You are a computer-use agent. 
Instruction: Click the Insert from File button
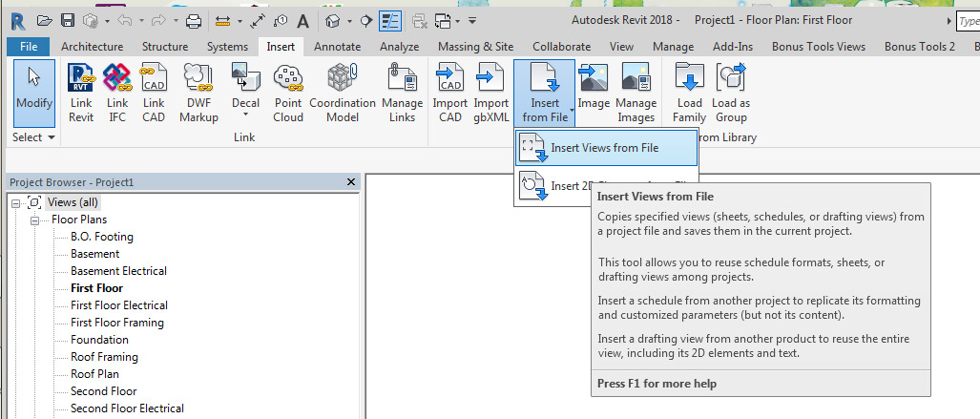pyautogui.click(x=544, y=94)
